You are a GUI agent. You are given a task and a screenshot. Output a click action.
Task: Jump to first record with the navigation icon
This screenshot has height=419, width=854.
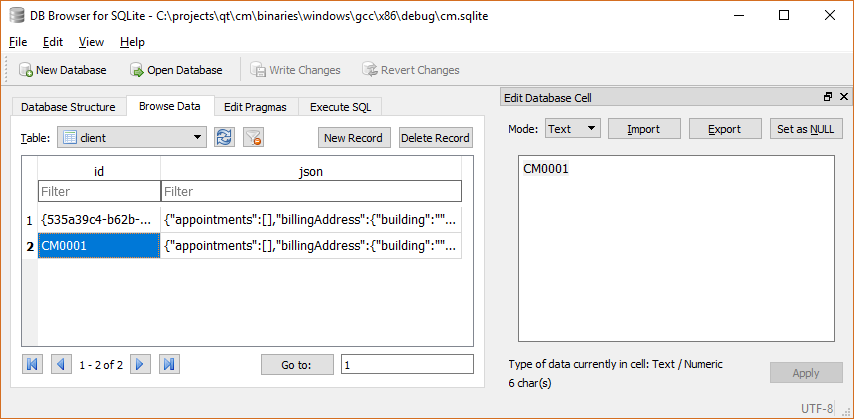coord(32,364)
